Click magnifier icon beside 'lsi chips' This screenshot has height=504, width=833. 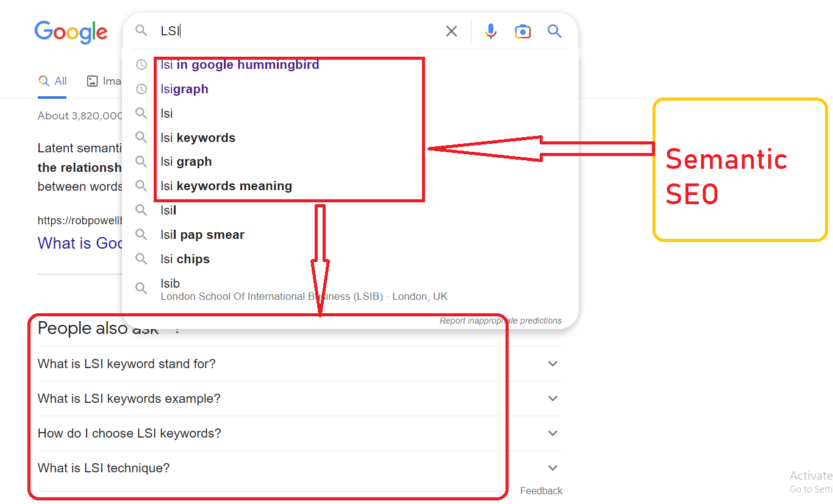(x=141, y=259)
